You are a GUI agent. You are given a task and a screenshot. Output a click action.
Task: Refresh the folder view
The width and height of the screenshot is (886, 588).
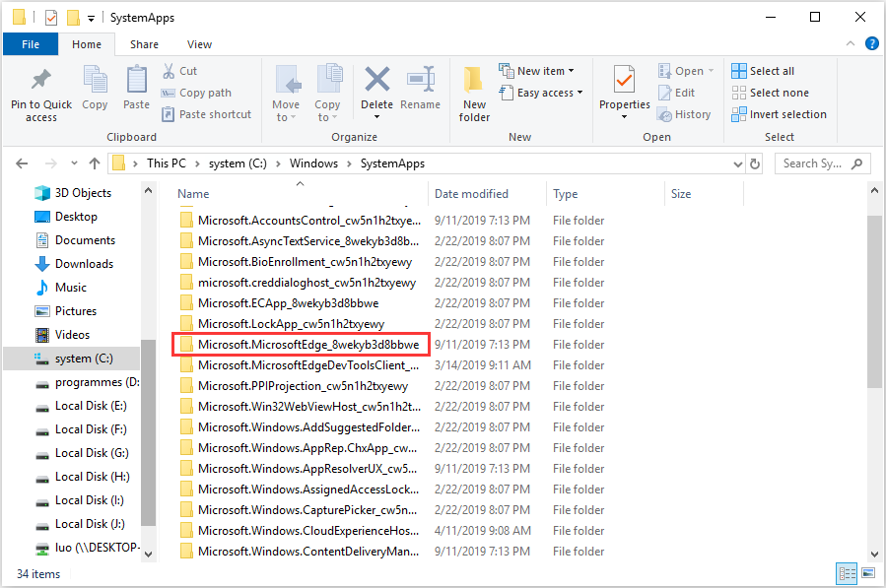pos(754,163)
